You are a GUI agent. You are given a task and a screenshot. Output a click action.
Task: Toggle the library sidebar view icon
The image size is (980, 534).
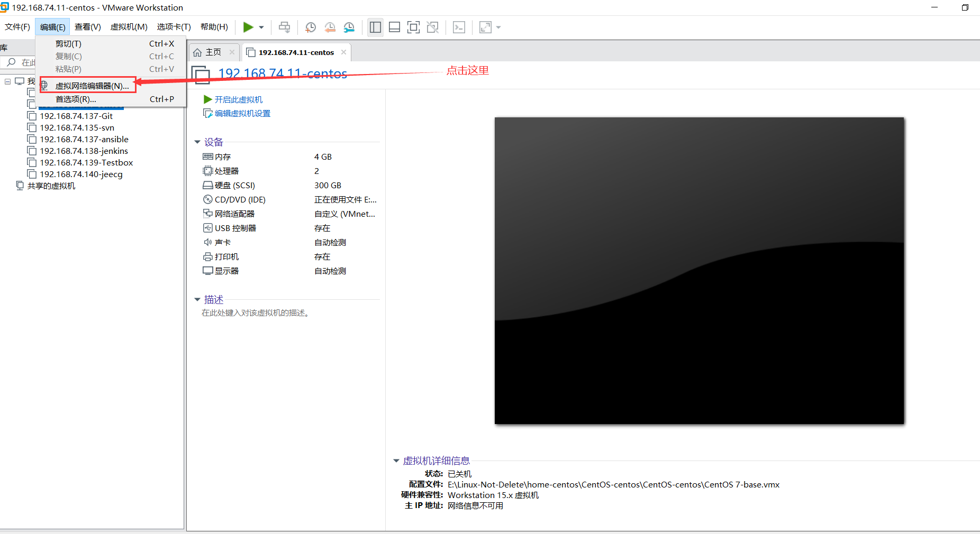pyautogui.click(x=375, y=27)
